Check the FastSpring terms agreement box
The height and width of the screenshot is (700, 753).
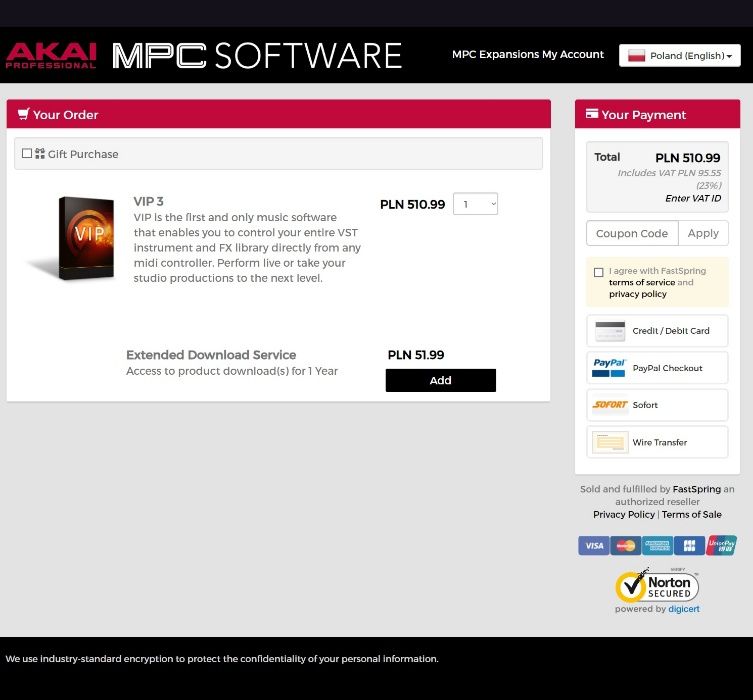coord(598,272)
